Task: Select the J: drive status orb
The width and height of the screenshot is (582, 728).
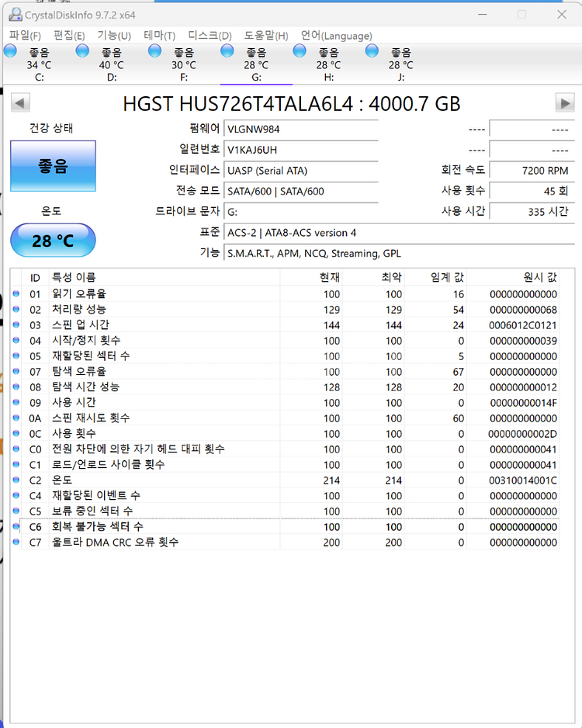Action: pyautogui.click(x=372, y=51)
